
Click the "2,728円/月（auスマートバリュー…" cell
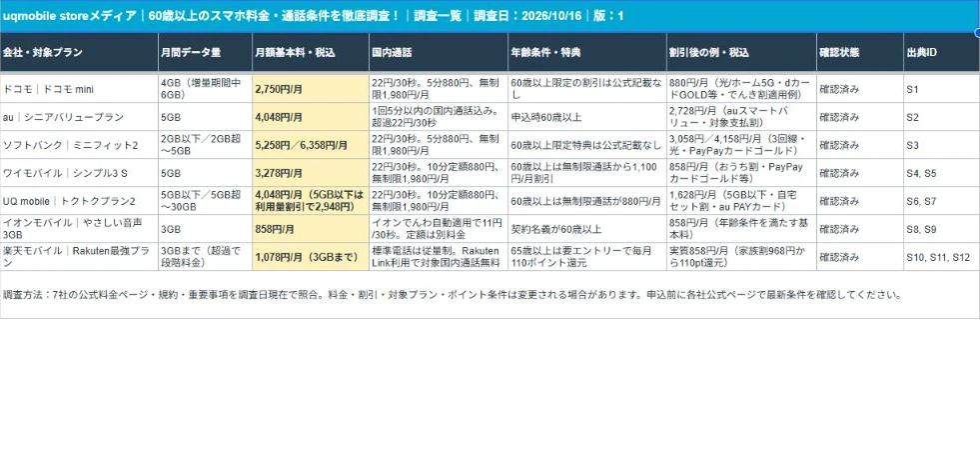[x=741, y=117]
